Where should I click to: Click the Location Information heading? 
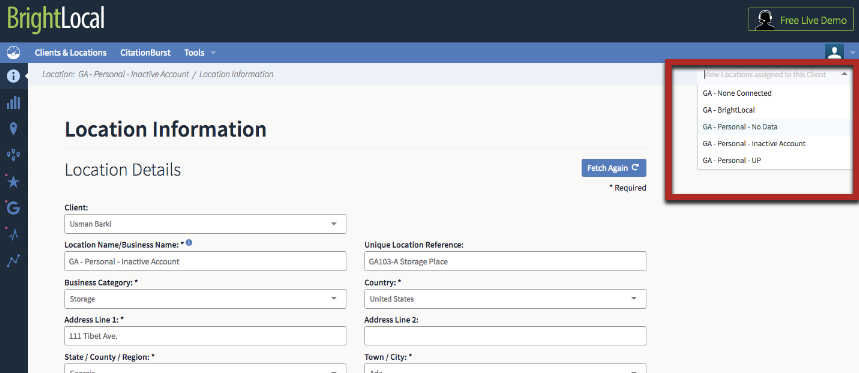(x=165, y=129)
